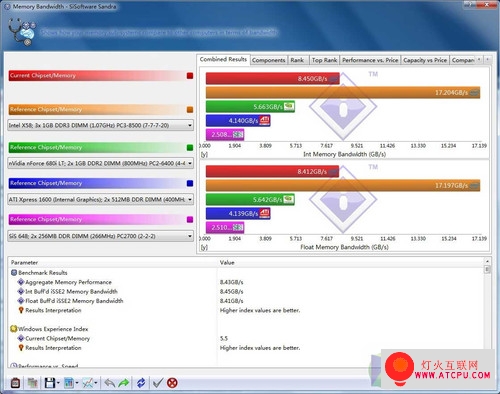This screenshot has height=394, width=500.
Task: Switch to the Components tab
Action: (269, 60)
